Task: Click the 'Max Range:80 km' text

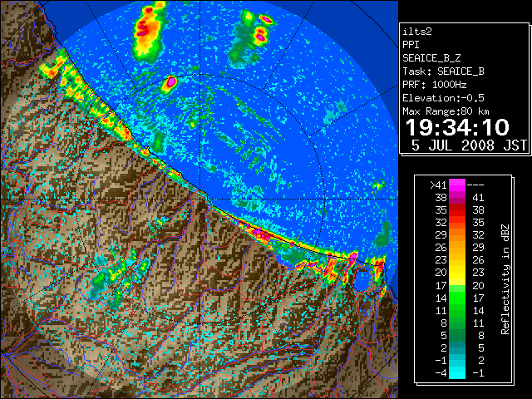Action: coord(446,111)
